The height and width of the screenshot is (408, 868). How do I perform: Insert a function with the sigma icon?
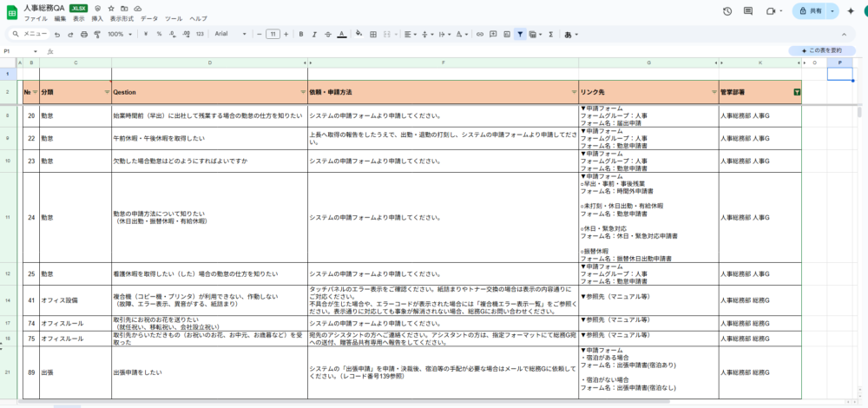550,34
